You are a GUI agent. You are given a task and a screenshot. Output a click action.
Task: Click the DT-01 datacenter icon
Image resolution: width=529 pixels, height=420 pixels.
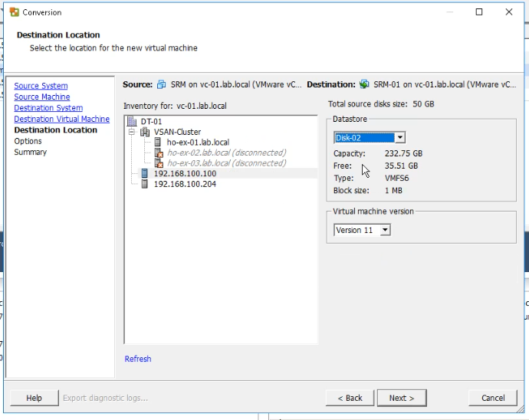(132, 121)
